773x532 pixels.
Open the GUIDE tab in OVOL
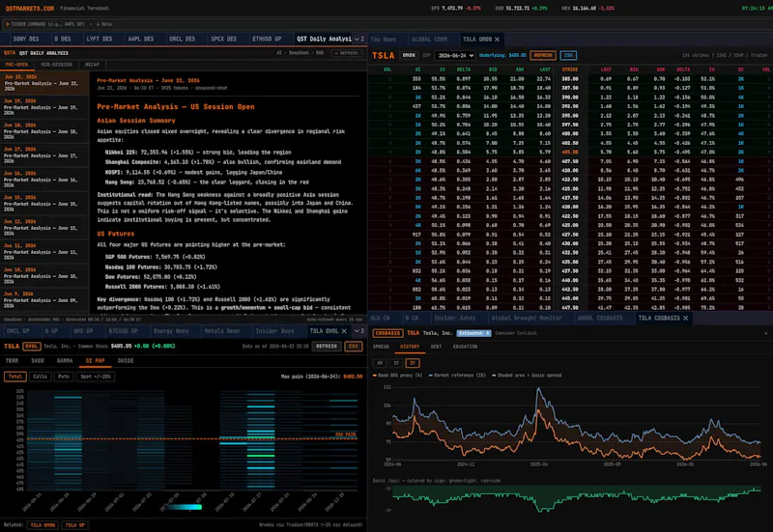coord(126,361)
